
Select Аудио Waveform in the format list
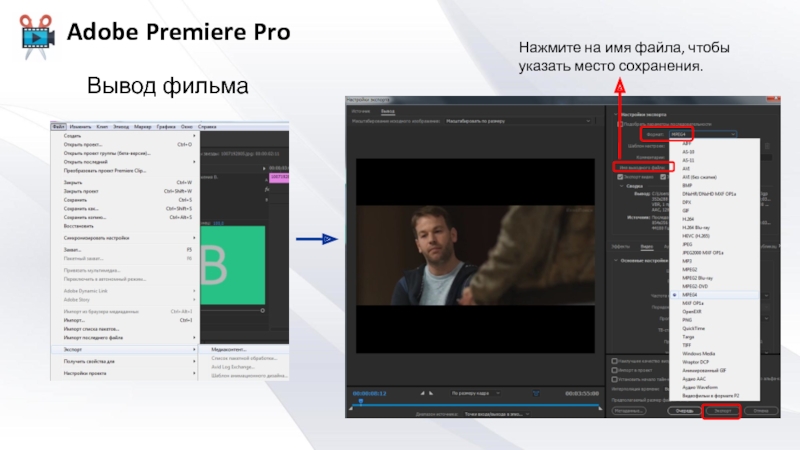714,387
